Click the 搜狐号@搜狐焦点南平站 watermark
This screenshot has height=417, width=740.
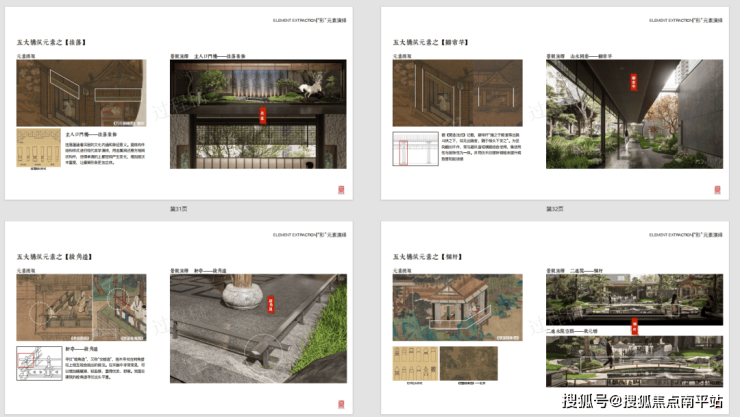point(641,402)
